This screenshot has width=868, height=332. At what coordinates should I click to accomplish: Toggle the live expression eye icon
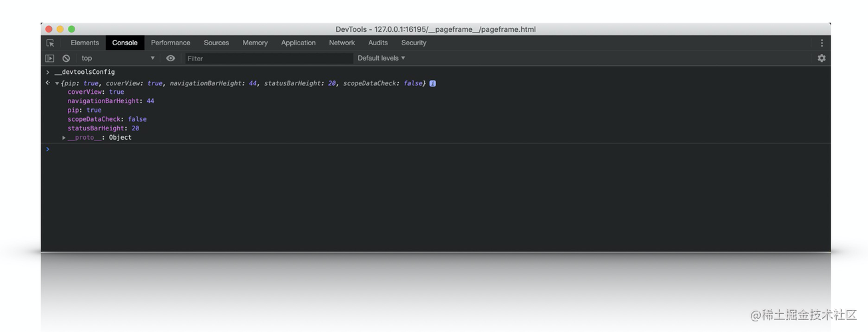coord(170,59)
